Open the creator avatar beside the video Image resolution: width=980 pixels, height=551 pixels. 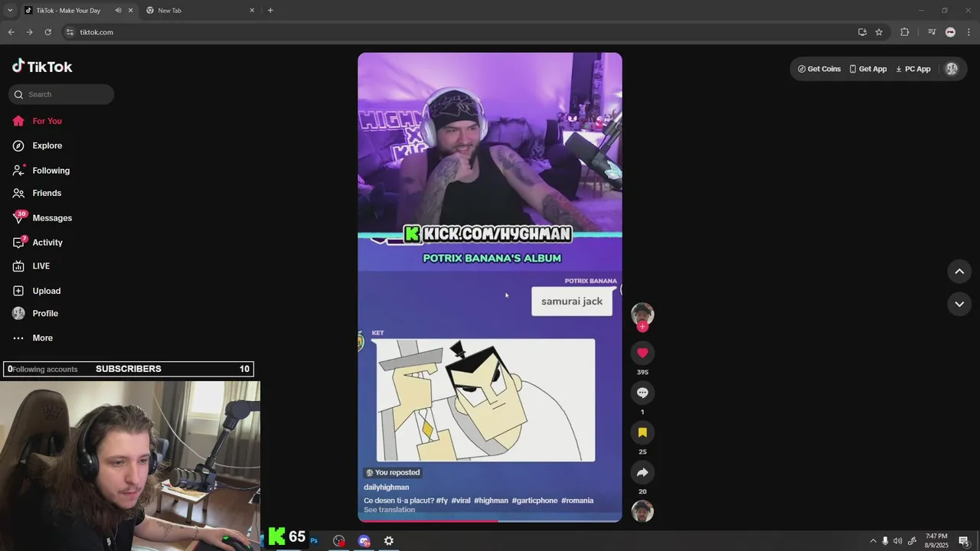tap(642, 314)
